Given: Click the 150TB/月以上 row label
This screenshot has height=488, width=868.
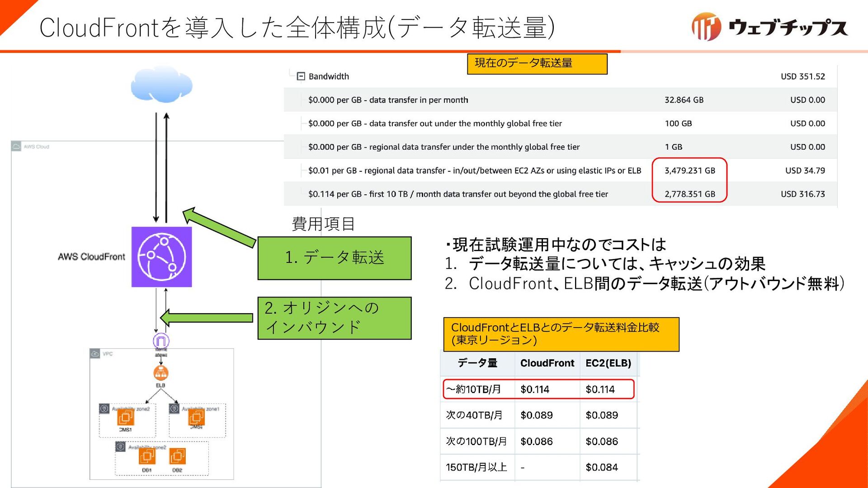Looking at the screenshot, I should pos(476,467).
